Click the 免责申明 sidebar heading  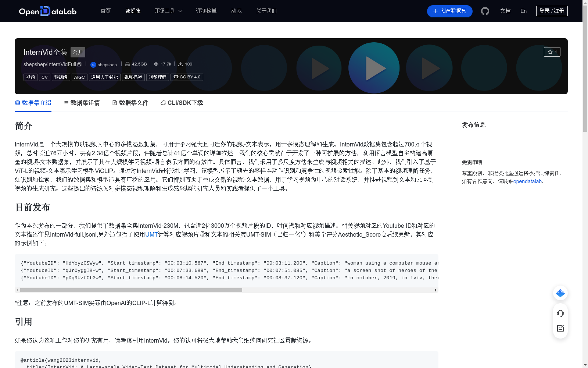(472, 162)
